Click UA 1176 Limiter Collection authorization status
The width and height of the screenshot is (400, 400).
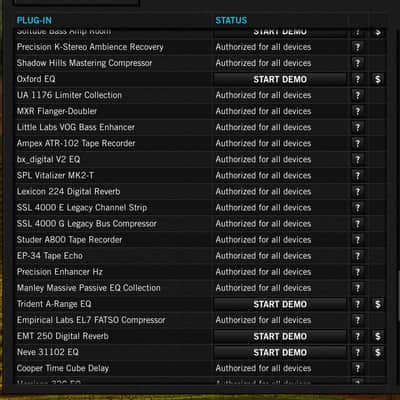pyautogui.click(x=263, y=95)
